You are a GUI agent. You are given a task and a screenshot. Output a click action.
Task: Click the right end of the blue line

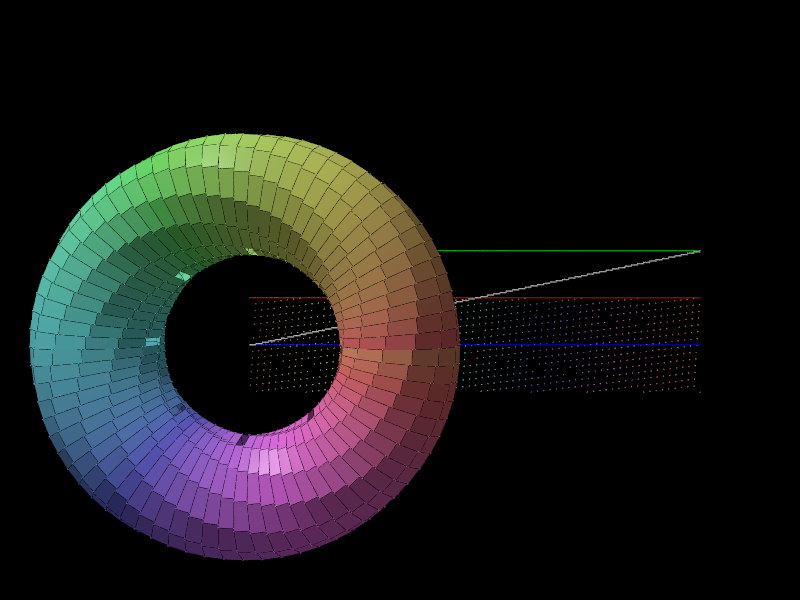pyautogui.click(x=699, y=345)
